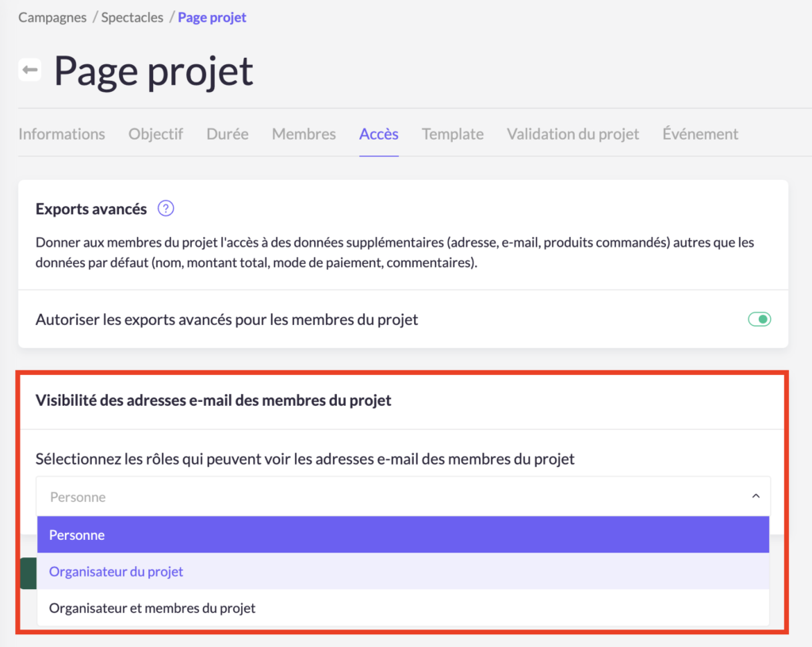The height and width of the screenshot is (647, 812).
Task: Open the Objectif tab
Action: pyautogui.click(x=155, y=134)
